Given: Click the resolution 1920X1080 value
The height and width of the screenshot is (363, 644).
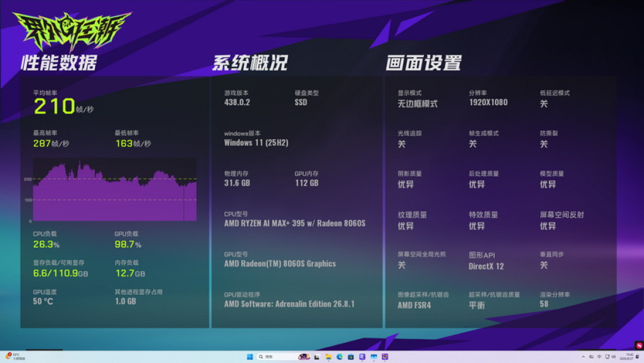Looking at the screenshot, I should tap(488, 102).
